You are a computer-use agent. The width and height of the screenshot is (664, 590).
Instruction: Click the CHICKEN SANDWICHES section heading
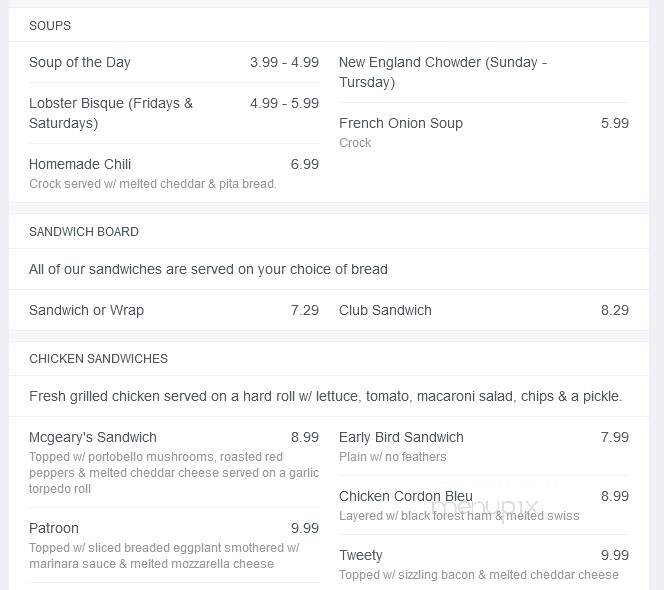[x=98, y=359]
